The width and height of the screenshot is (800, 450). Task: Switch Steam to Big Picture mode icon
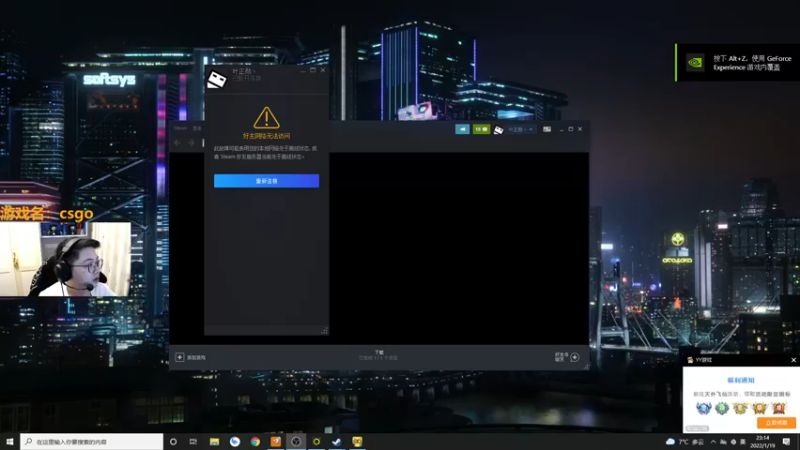click(x=547, y=130)
